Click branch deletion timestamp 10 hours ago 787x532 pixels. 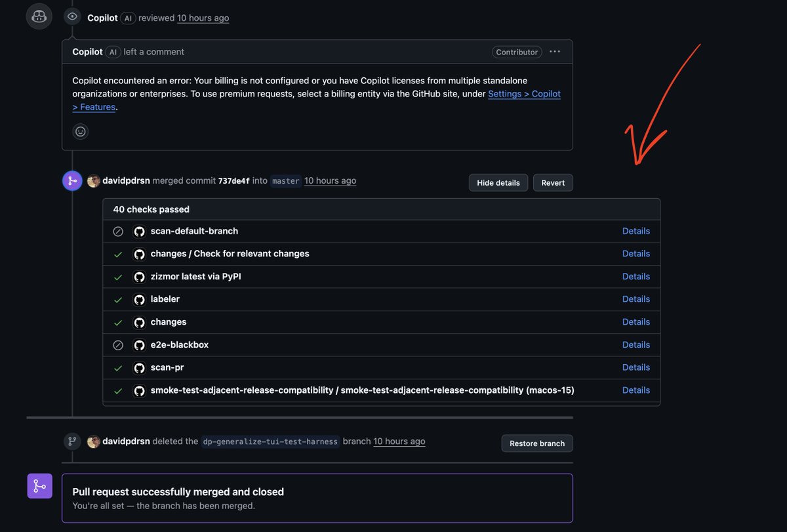[x=399, y=441]
